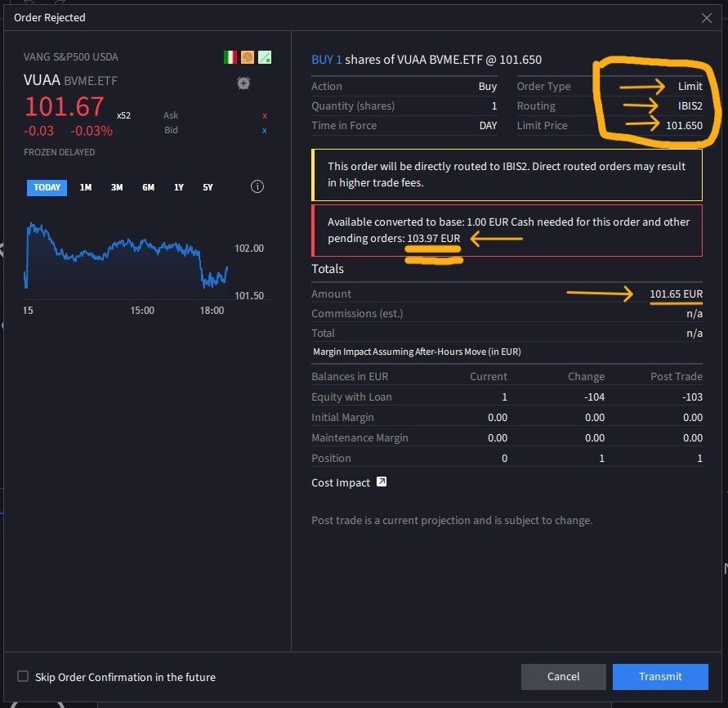This screenshot has height=708, width=728.
Task: Open the green chart icon
Action: [x=265, y=57]
